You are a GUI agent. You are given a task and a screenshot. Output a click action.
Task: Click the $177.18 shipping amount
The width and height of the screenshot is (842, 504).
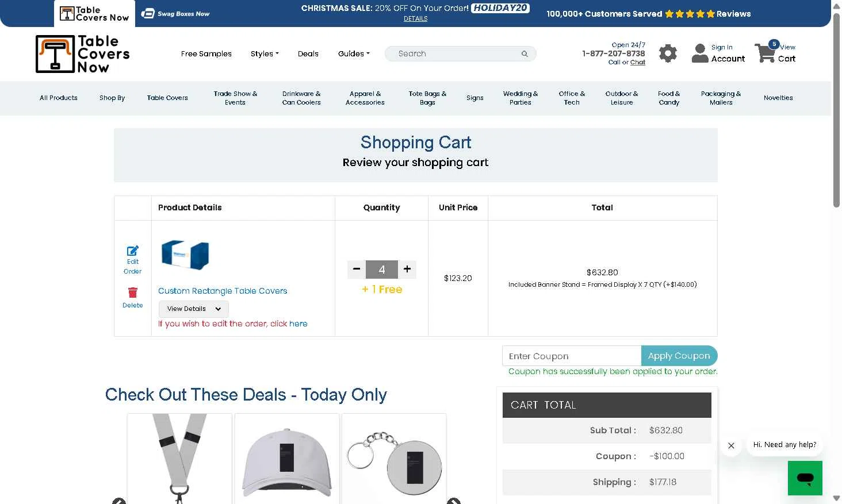click(x=663, y=482)
